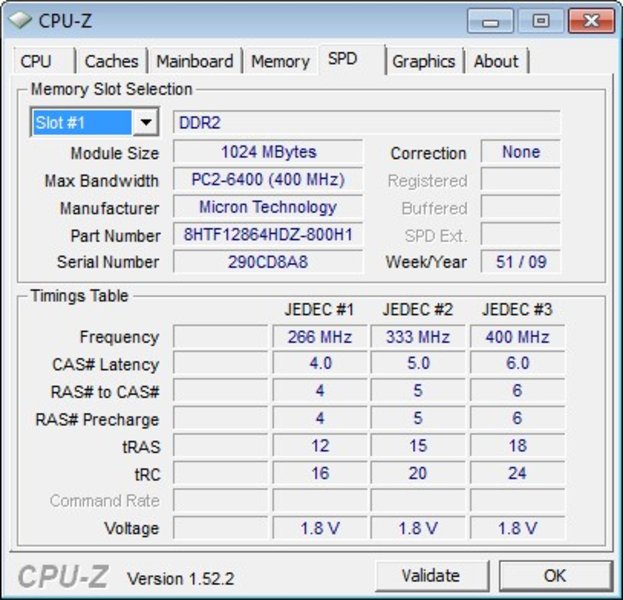Switch to the CPU tab
Image resolution: width=623 pixels, height=600 pixels.
coord(44,61)
